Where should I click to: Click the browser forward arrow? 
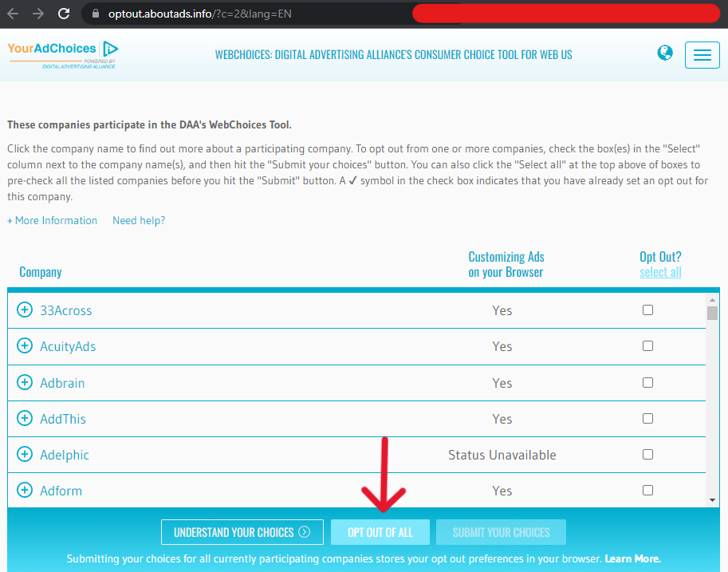tap(38, 14)
